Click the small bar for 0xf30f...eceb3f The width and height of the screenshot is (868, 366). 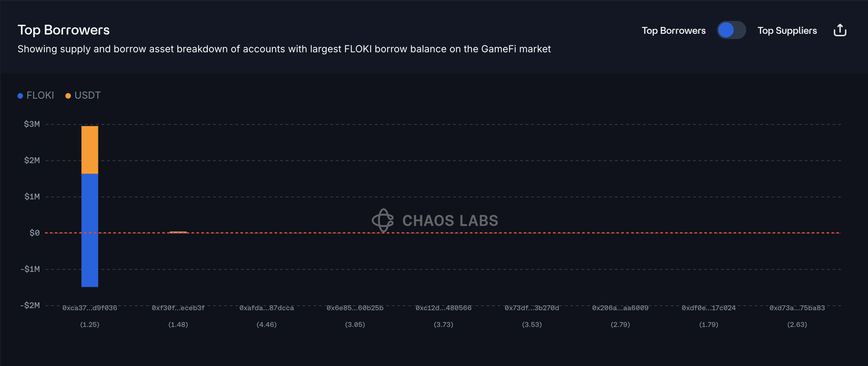[x=178, y=232]
